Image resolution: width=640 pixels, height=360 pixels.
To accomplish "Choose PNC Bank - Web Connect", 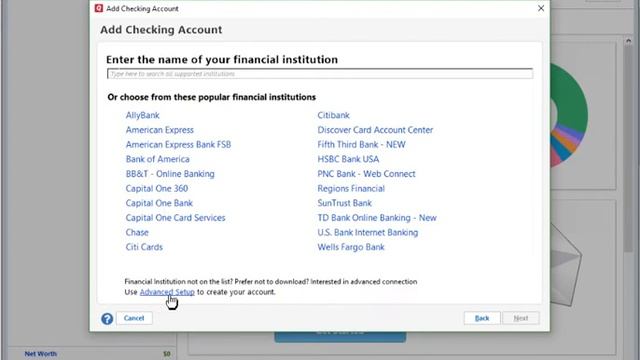I will (x=366, y=174).
